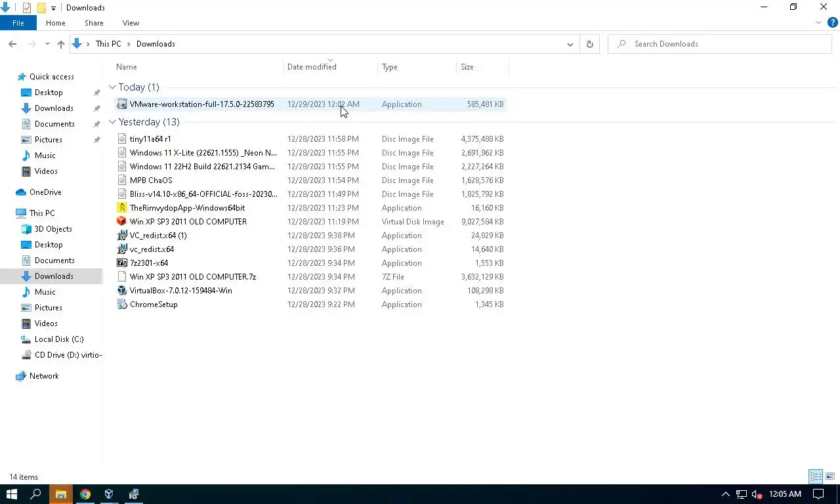840x504 pixels.
Task: Open VirtualBox from the taskbar
Action: (109, 494)
